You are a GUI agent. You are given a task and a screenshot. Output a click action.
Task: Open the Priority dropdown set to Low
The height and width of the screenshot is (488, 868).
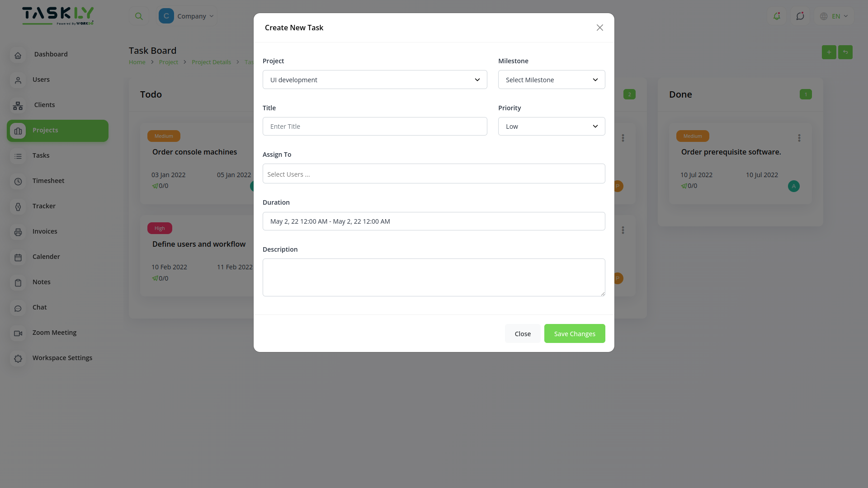[552, 126]
